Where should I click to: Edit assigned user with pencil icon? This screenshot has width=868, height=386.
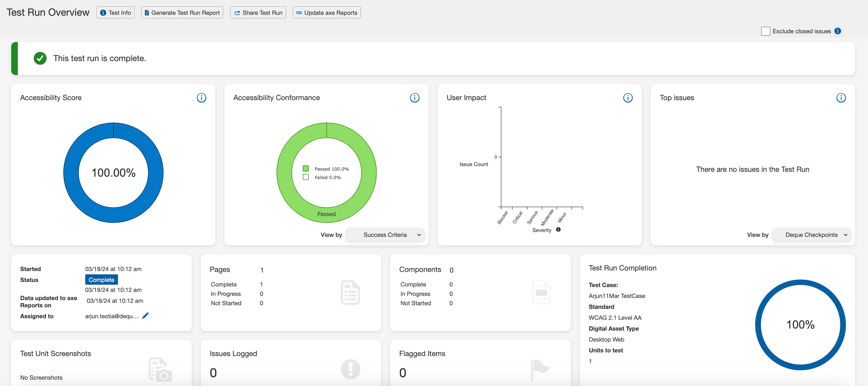tap(145, 316)
